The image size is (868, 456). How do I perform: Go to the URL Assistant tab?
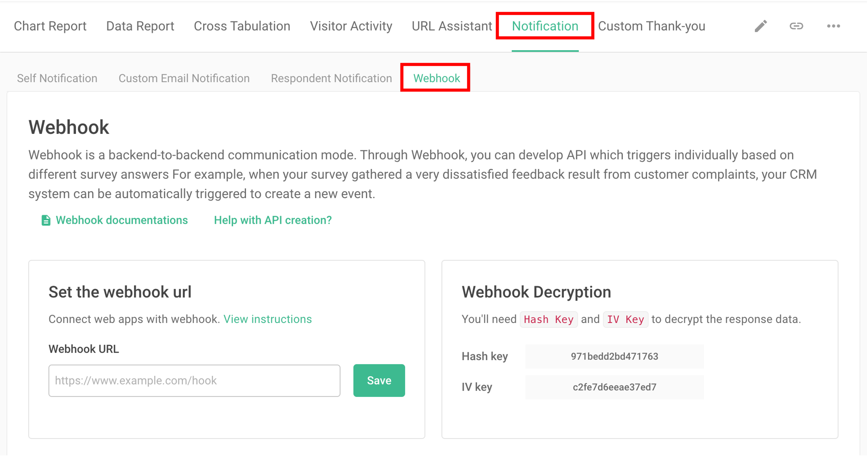(452, 26)
